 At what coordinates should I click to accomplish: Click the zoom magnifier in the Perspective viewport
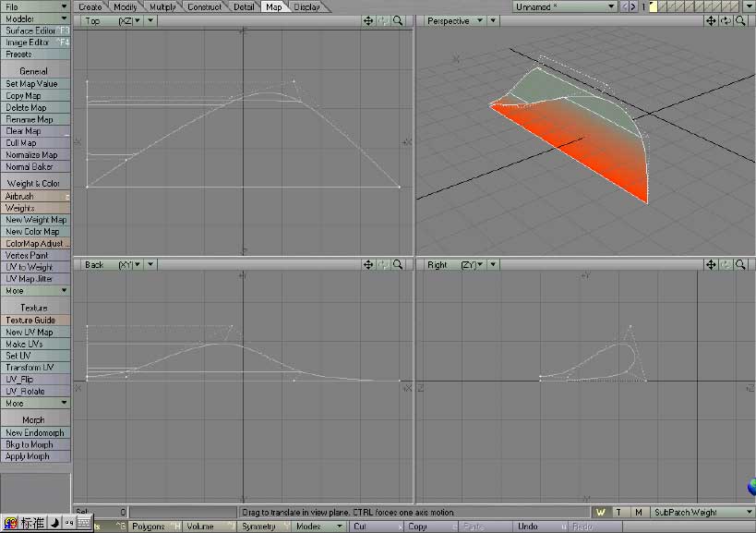(740, 20)
